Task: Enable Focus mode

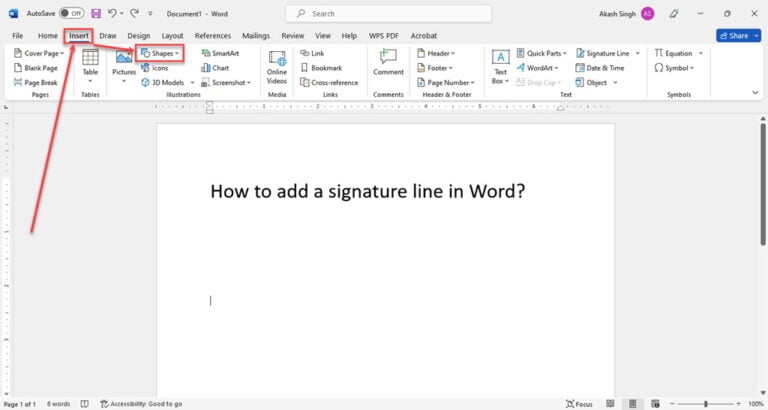Action: (x=579, y=404)
